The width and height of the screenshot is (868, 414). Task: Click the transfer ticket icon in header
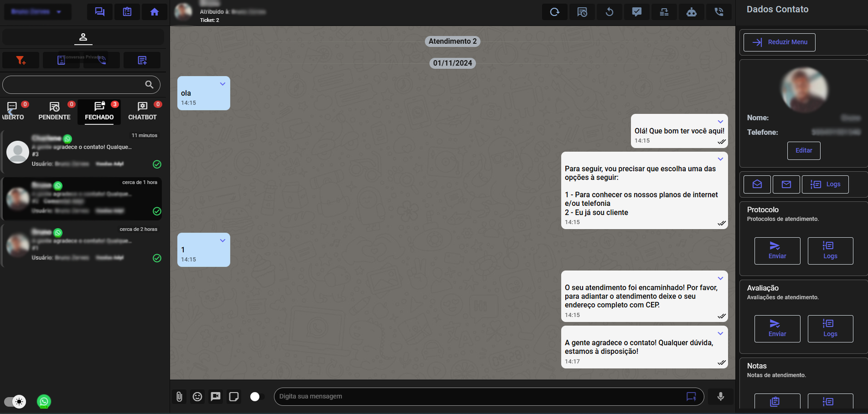664,12
